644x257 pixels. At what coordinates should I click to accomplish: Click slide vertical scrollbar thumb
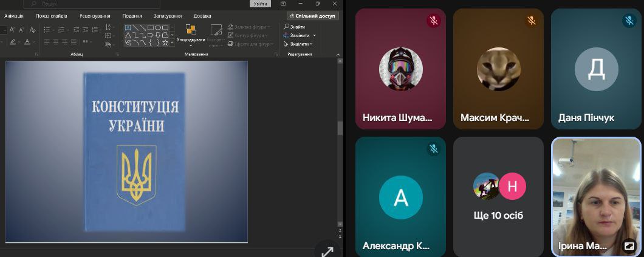(340, 128)
